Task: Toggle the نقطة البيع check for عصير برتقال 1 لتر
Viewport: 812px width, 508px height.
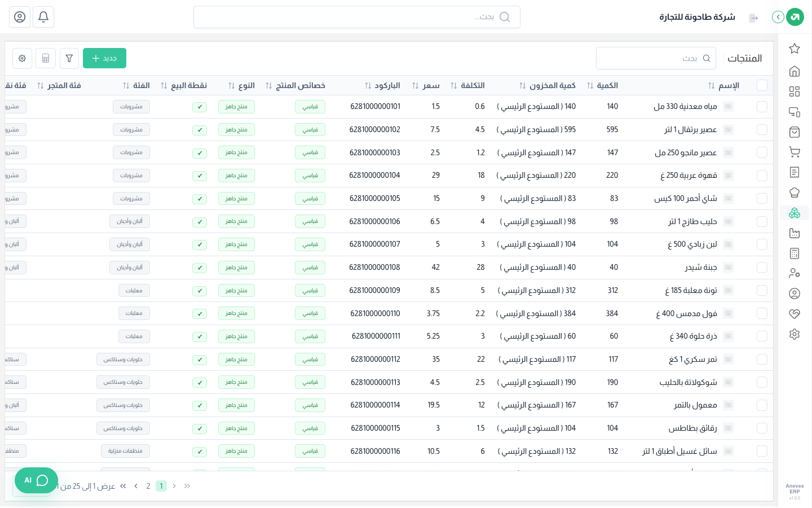Action: [200, 130]
